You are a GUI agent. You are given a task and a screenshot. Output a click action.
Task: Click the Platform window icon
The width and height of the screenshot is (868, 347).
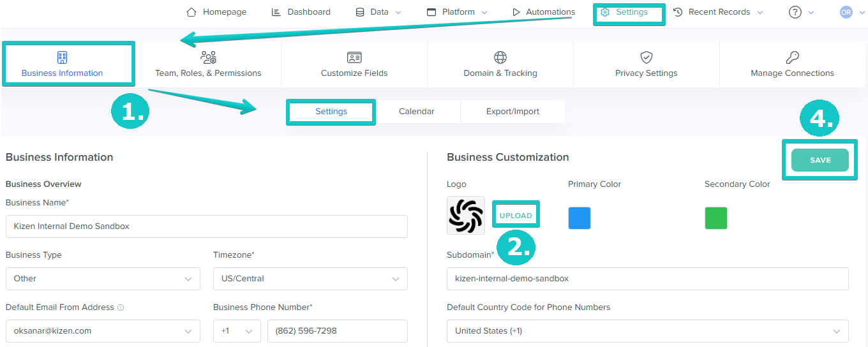point(431,12)
